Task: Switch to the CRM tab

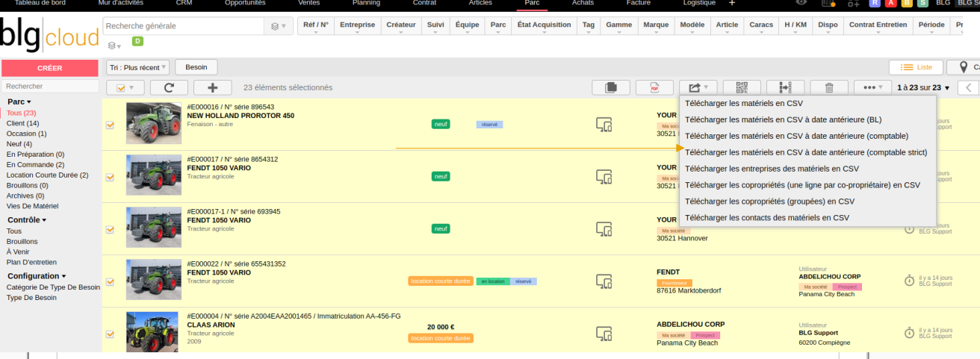Action: (x=184, y=3)
